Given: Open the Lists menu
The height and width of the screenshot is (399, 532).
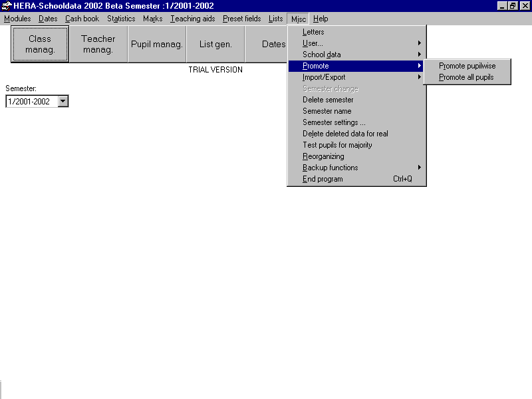Looking at the screenshot, I should 275,19.
